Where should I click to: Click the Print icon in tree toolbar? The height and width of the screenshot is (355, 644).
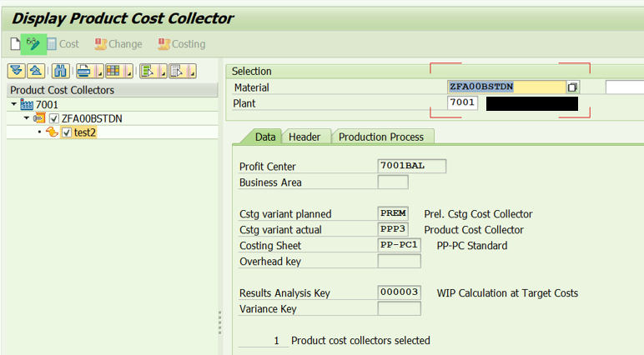(84, 71)
